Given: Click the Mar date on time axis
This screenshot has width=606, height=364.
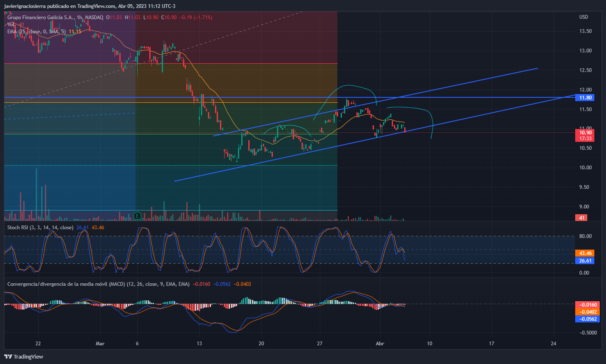Looking at the screenshot, I should [100, 344].
